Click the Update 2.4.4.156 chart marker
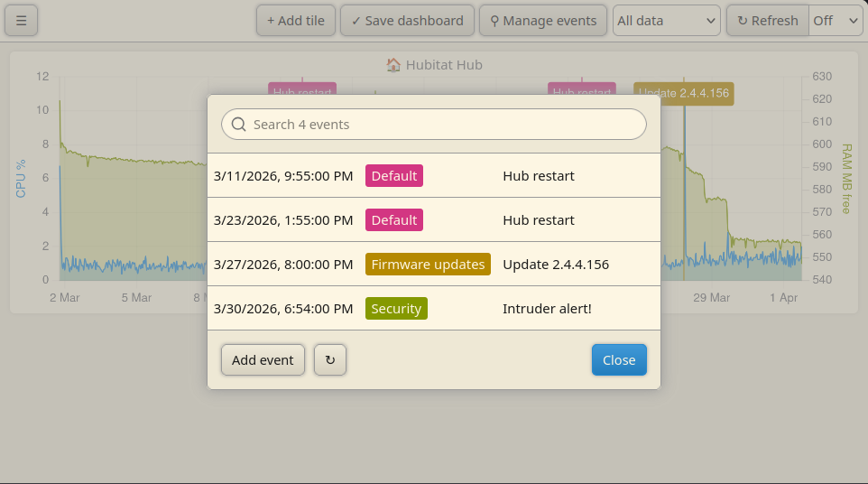868x484 pixels. (697, 93)
